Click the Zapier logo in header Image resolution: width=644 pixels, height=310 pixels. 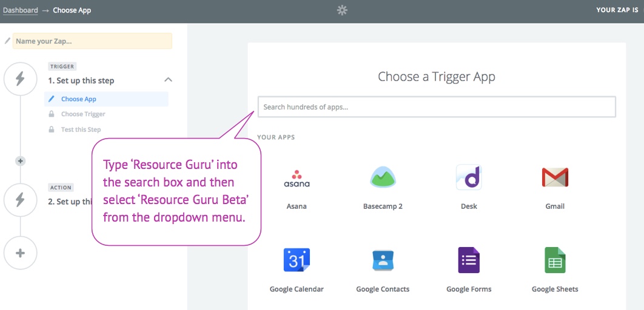[x=342, y=10]
